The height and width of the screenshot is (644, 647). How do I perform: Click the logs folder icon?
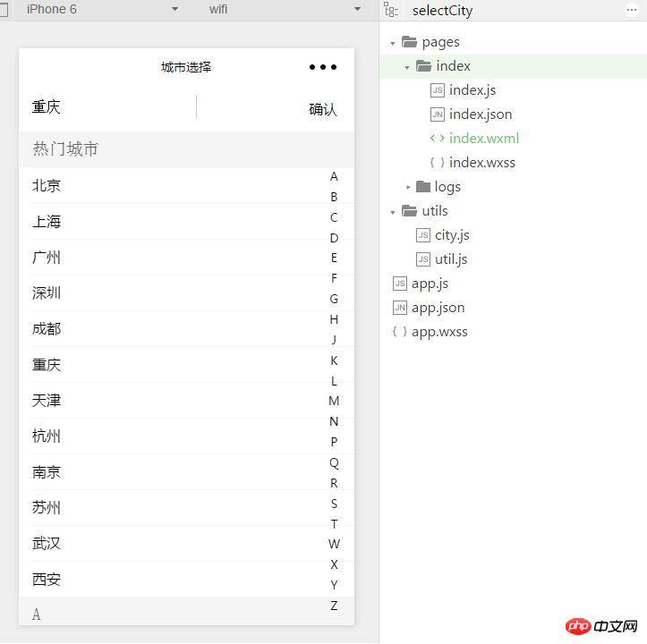tap(423, 187)
